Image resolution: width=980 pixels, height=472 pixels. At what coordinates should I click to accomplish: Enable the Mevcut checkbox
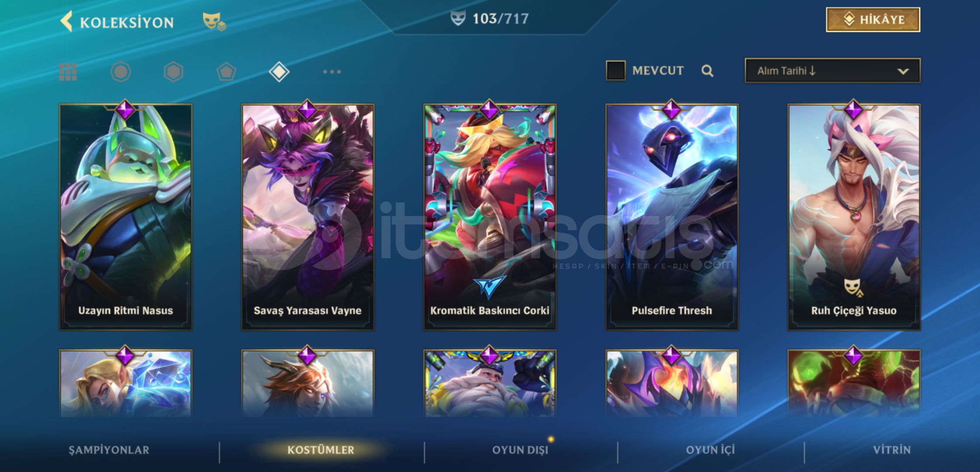616,70
